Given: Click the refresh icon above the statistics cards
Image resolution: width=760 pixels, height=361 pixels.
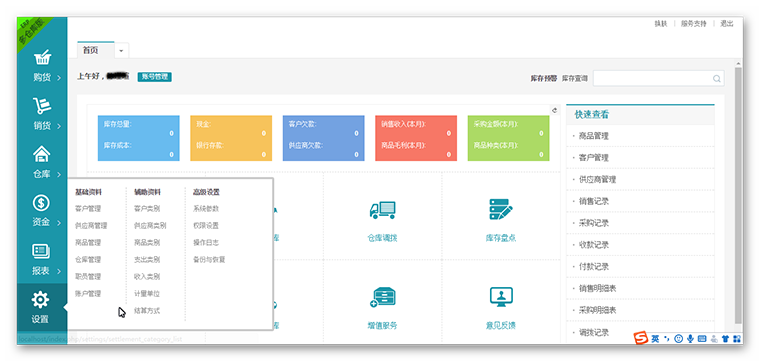Looking at the screenshot, I should click(x=554, y=110).
